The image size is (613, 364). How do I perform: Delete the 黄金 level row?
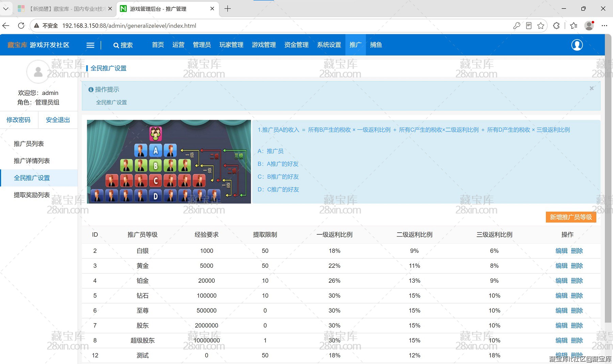(x=577, y=266)
